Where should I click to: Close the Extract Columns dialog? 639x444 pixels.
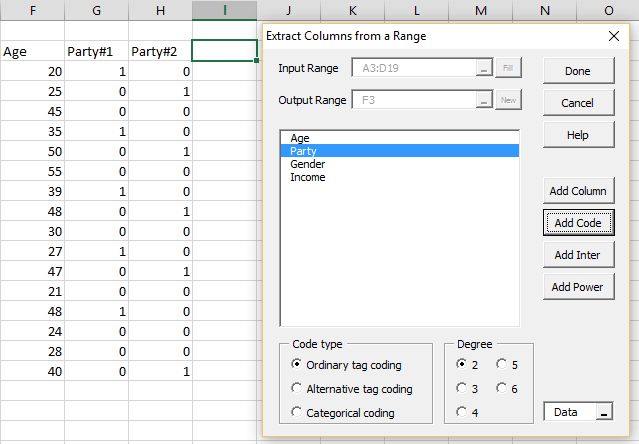coord(614,37)
